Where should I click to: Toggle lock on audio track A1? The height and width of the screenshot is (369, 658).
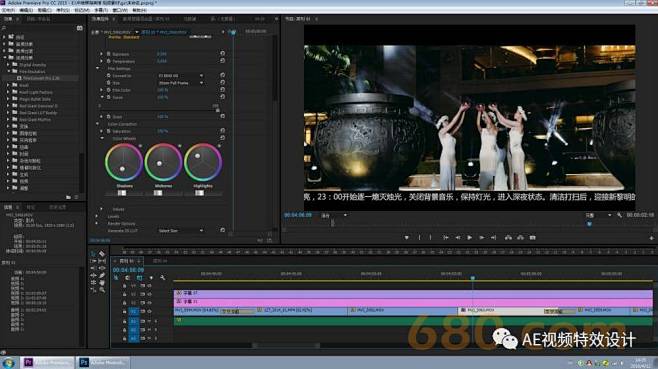click(124, 321)
